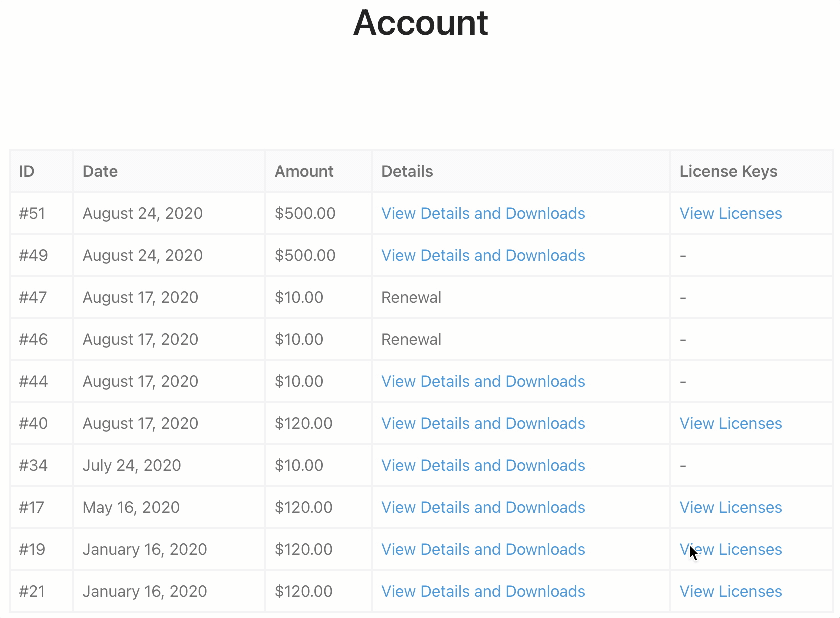Click the Date column header
Viewport: 840px width, 618px height.
100,171
